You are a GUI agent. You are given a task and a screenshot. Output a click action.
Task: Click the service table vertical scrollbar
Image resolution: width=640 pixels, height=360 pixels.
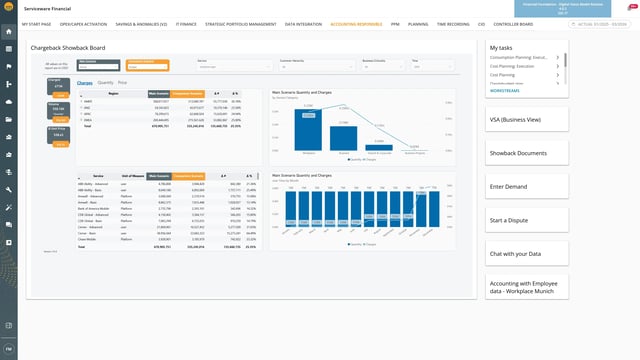click(258, 176)
